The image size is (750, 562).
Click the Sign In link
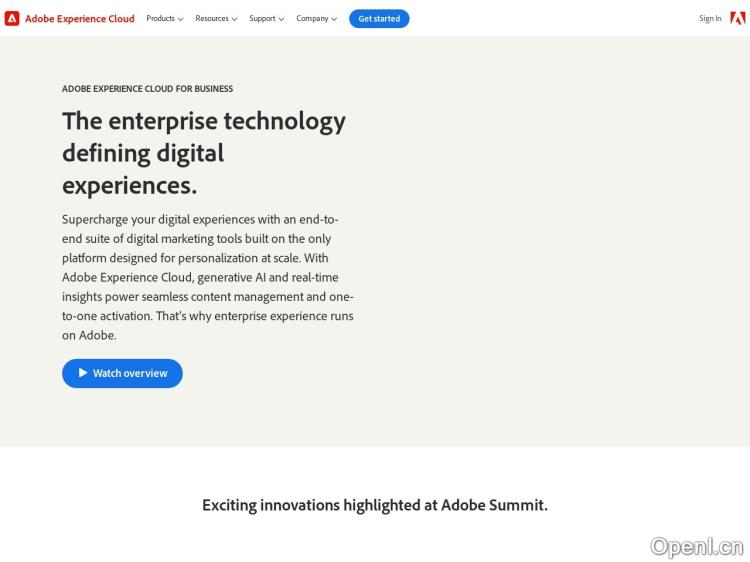click(710, 18)
